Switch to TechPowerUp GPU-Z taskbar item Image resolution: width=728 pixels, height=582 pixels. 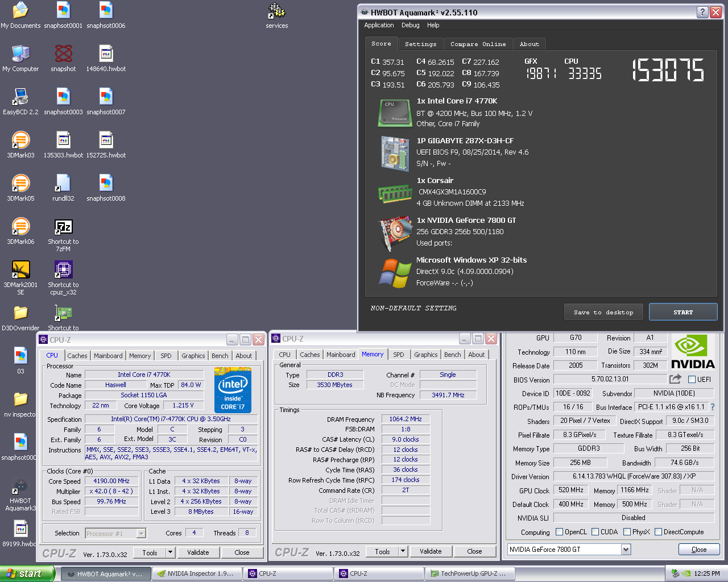[x=470, y=573]
